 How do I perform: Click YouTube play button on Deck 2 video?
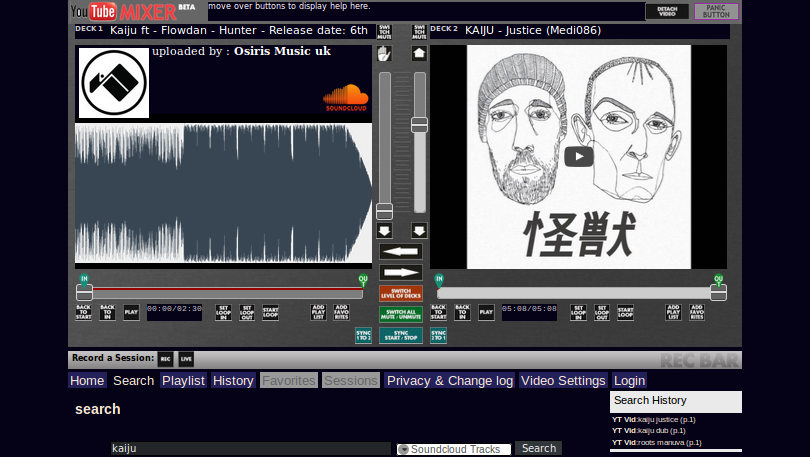click(x=579, y=156)
